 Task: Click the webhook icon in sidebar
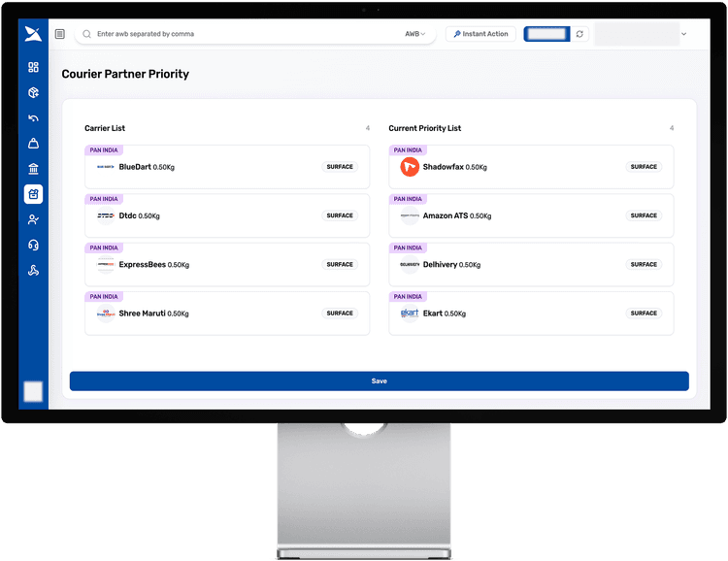(x=33, y=271)
